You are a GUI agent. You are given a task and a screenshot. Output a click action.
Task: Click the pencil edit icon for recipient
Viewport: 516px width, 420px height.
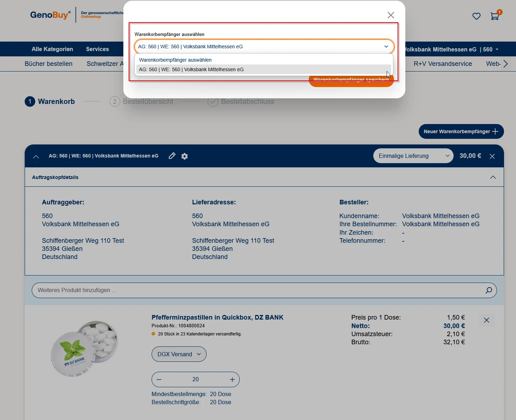point(172,156)
